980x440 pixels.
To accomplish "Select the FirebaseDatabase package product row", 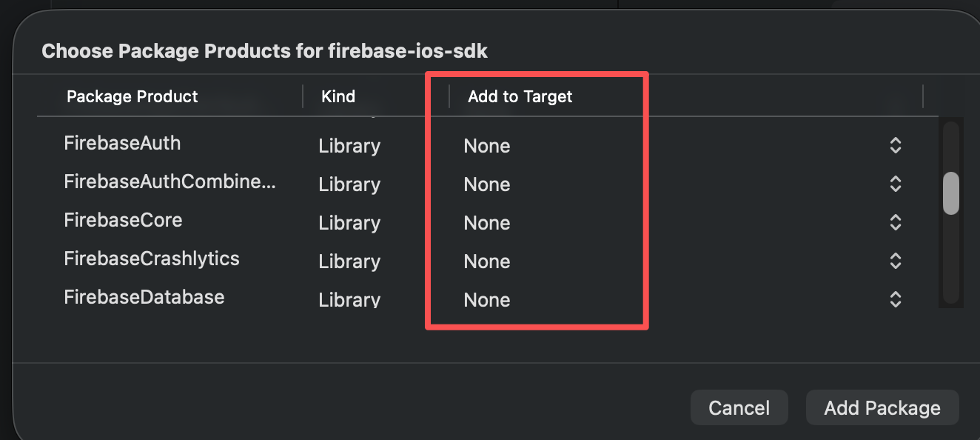I will pos(144,297).
